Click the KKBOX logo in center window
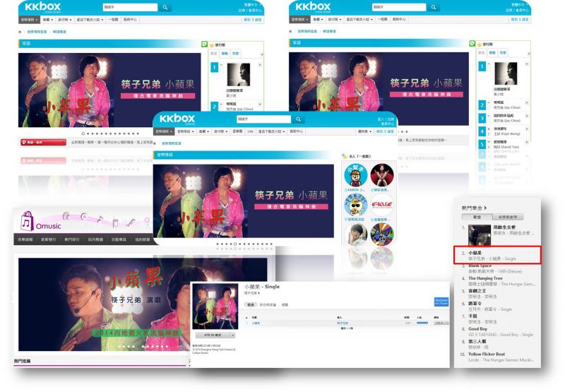Viewport: 565px width, 392px height. (x=177, y=119)
